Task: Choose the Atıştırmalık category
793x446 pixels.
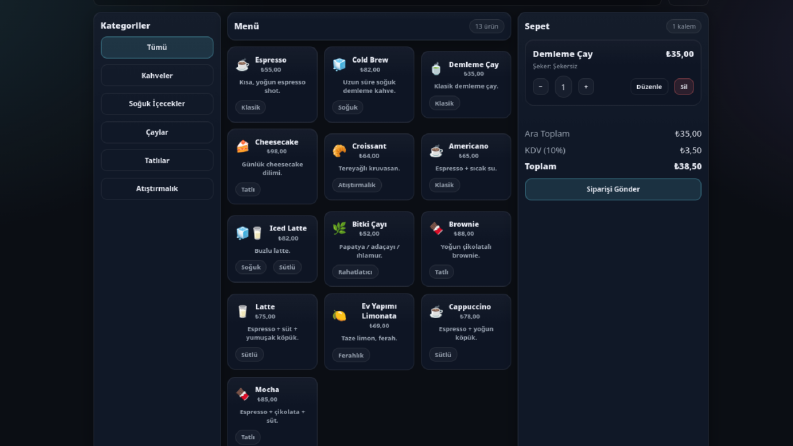Action: coord(157,189)
